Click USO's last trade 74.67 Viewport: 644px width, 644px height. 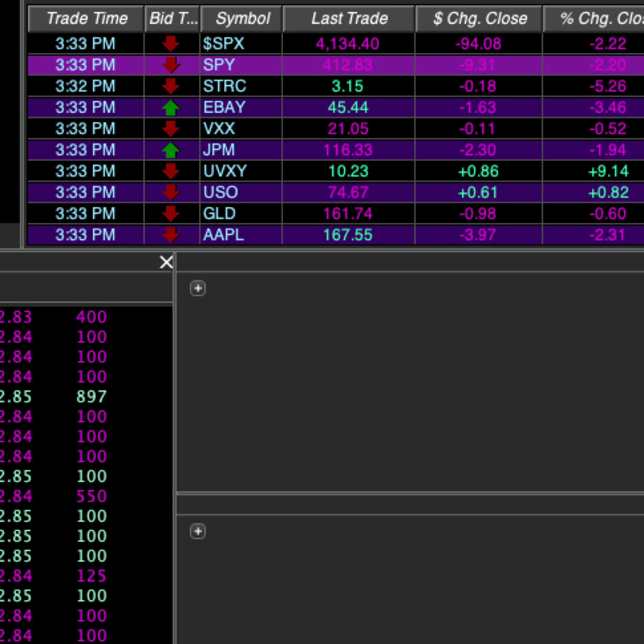click(x=348, y=192)
